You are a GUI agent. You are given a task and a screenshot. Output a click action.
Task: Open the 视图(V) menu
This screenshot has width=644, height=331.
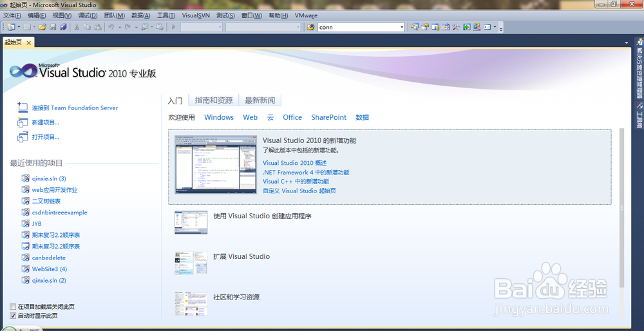pos(62,15)
